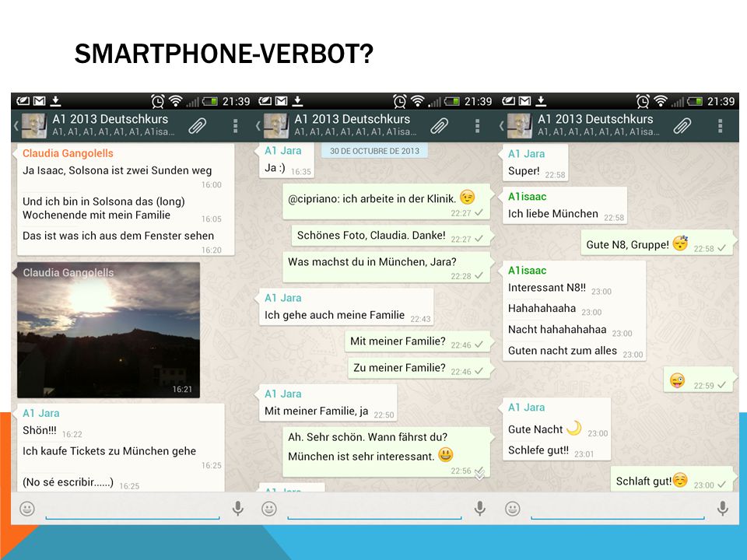Tap the signal strength icon in the right status bar

pyautogui.click(x=678, y=101)
